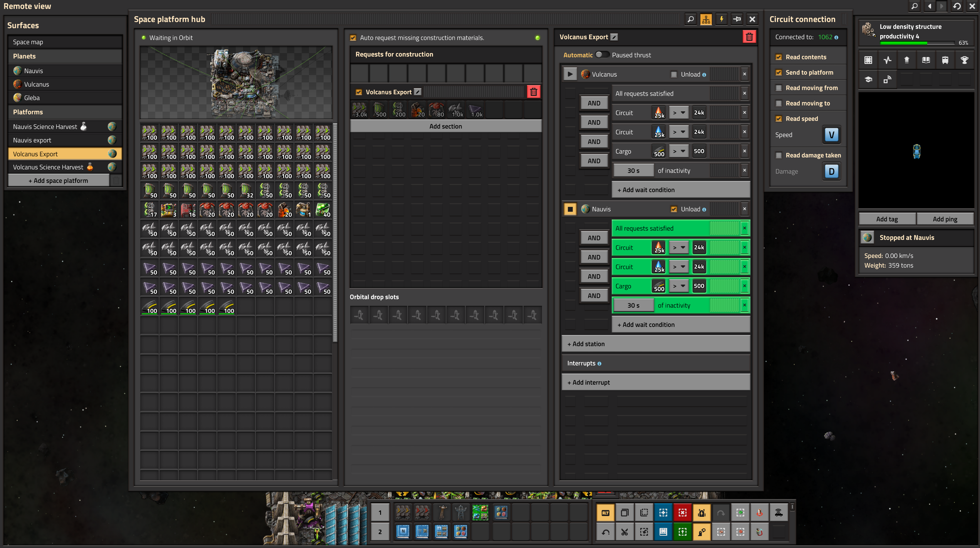Uncheck the Read contents checkbox
980x548 pixels.
[779, 57]
